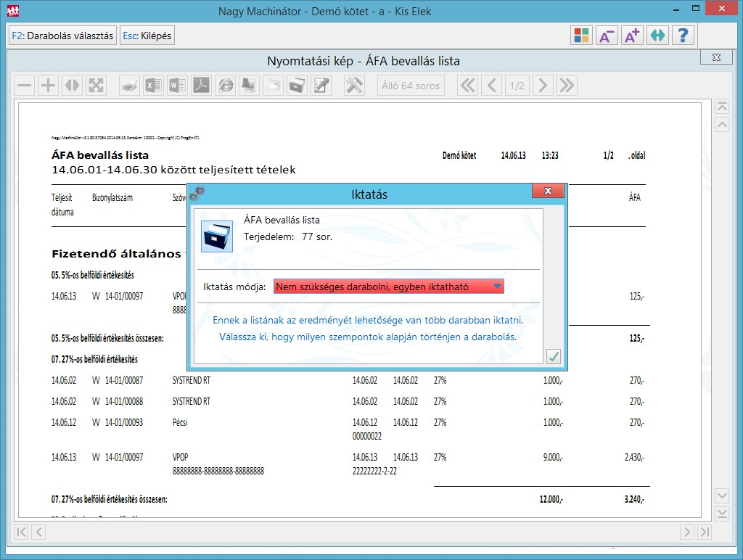Image resolution: width=743 pixels, height=560 pixels.
Task: Click the Álló 64 soros layout button
Action: tap(411, 86)
